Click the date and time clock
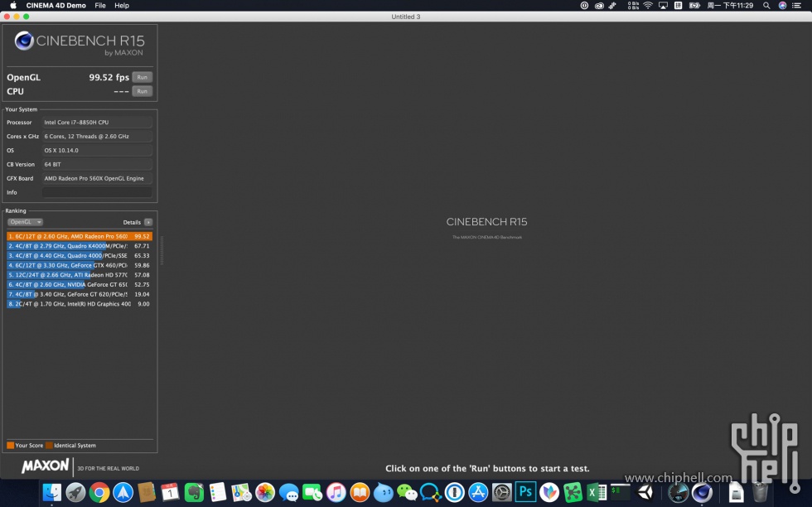 tap(730, 5)
